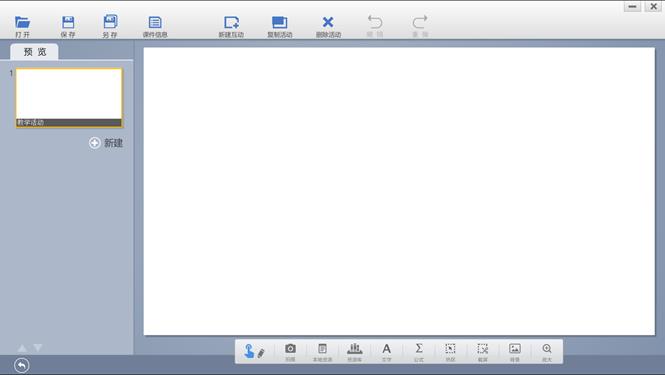
Task: Choose the 另存 save-as icon
Action: pyautogui.click(x=110, y=26)
